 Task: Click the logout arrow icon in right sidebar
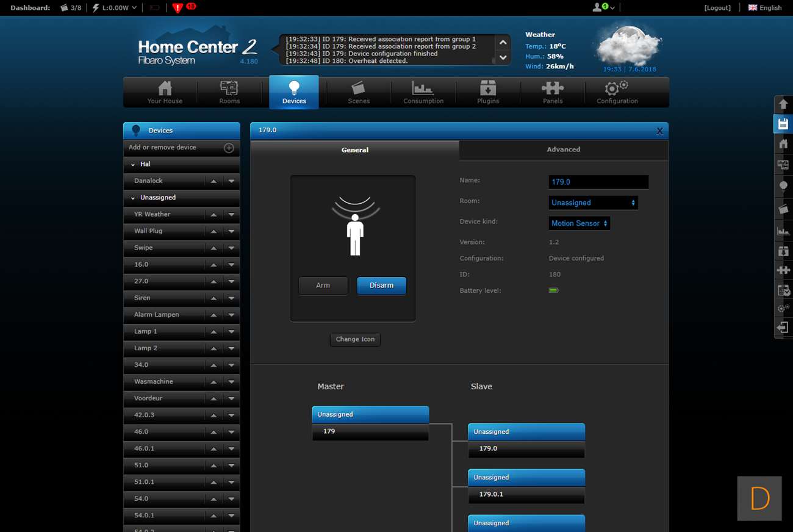(x=783, y=328)
